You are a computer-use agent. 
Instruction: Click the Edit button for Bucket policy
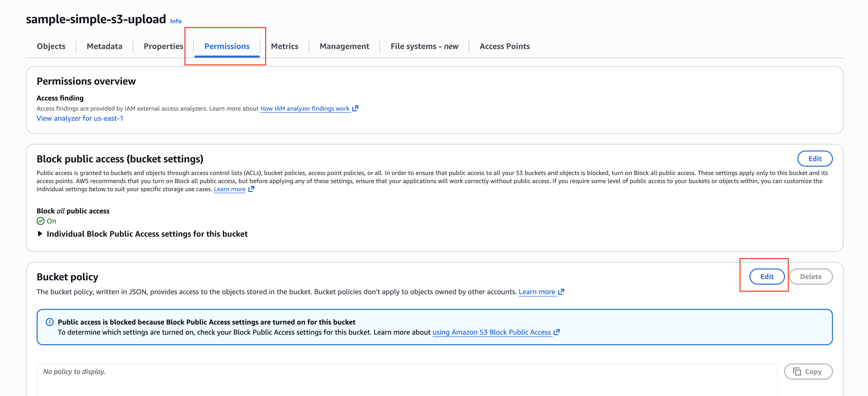[767, 277]
